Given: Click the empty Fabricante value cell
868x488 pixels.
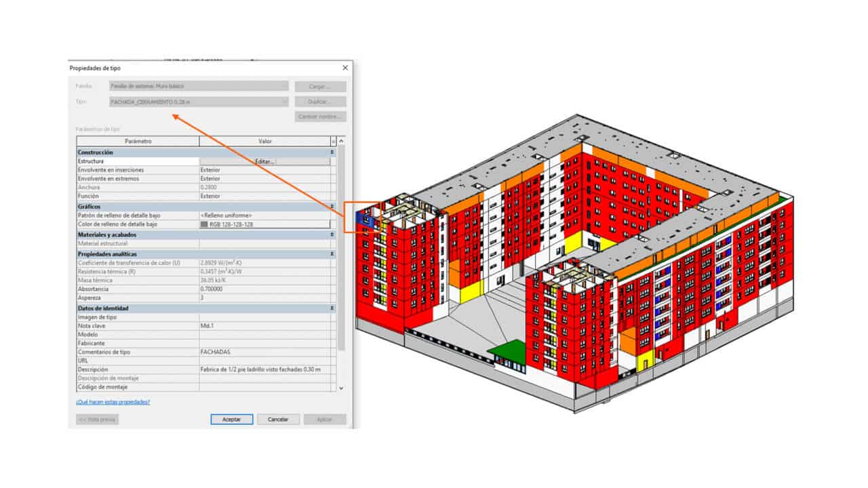Looking at the screenshot, I should [x=264, y=344].
